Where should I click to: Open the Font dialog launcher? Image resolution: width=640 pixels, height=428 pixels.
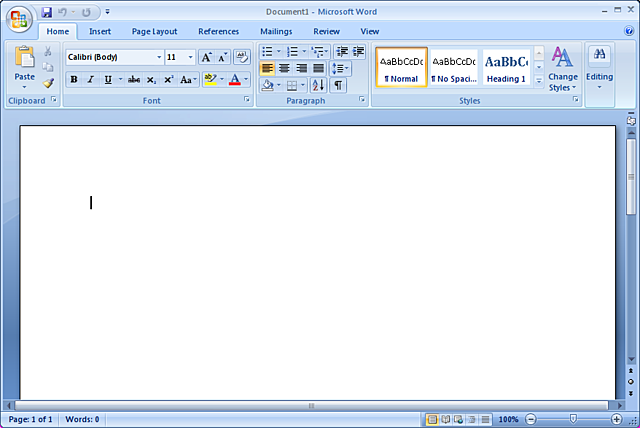pos(247,99)
